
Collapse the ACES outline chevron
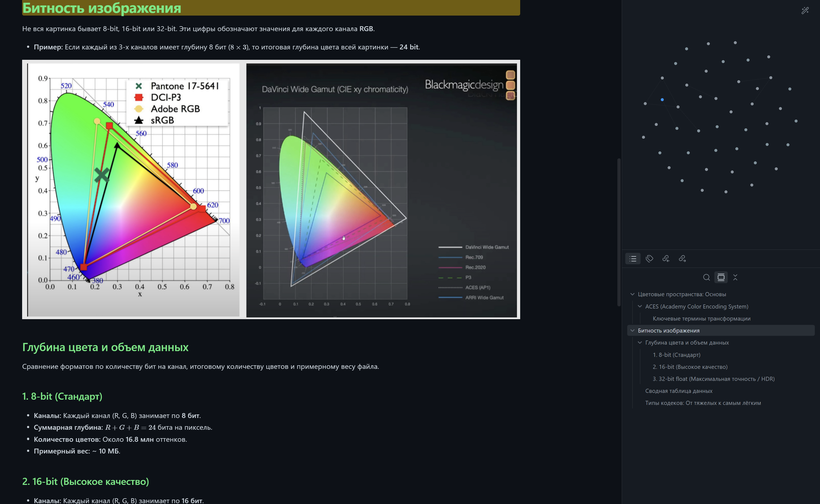640,306
